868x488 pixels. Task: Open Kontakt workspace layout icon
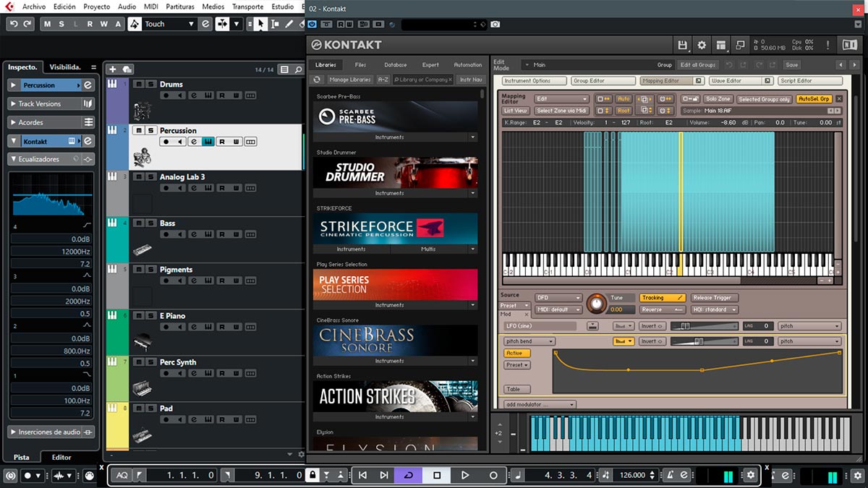[x=720, y=45]
